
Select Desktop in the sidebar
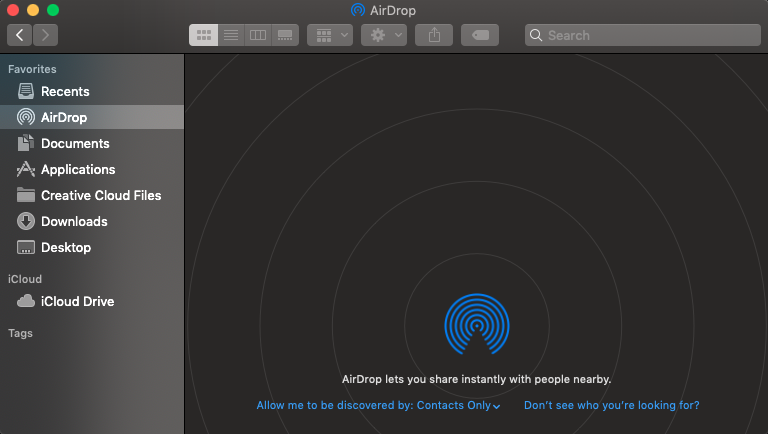[66, 247]
